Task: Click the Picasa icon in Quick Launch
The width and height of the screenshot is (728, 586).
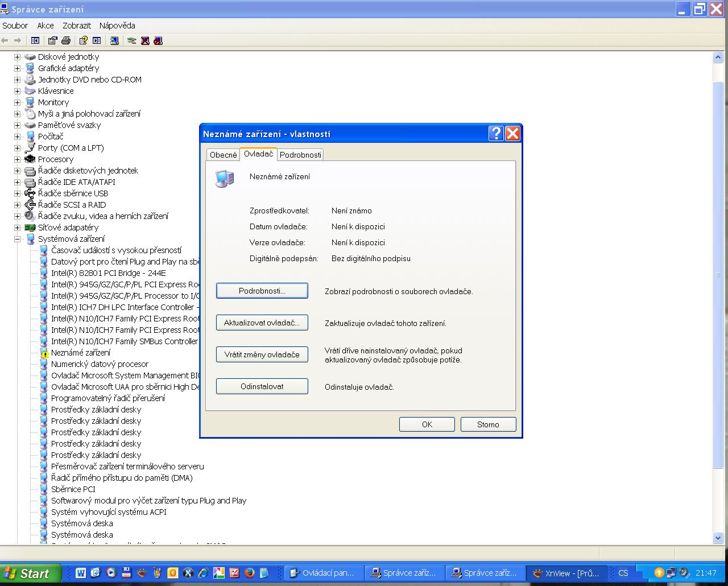Action: tap(218, 573)
